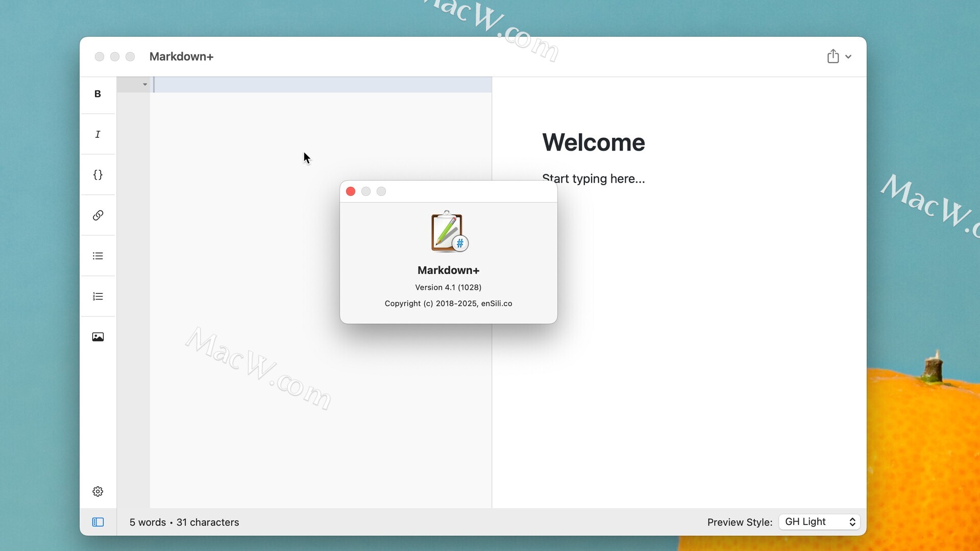Expand the chevron next to the share button

(x=848, y=57)
